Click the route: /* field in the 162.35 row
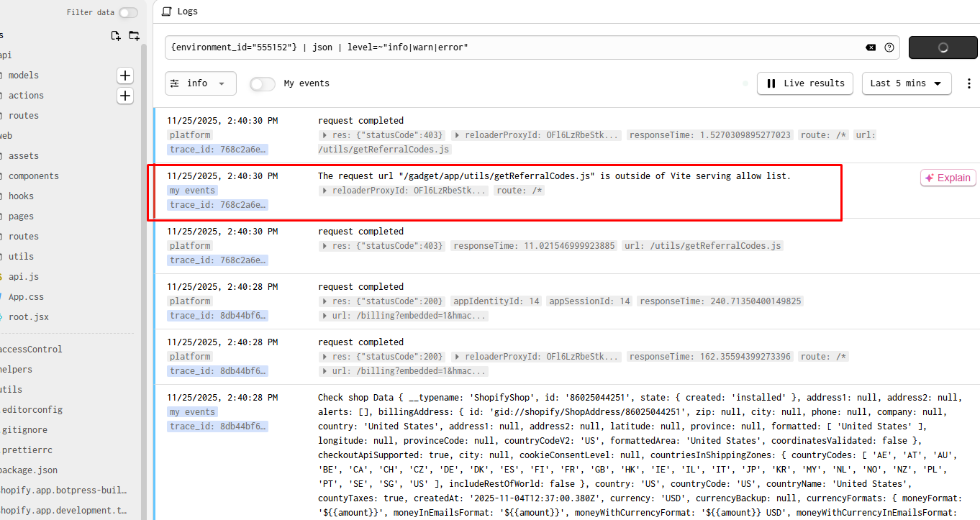This screenshot has height=520, width=980. coord(824,357)
